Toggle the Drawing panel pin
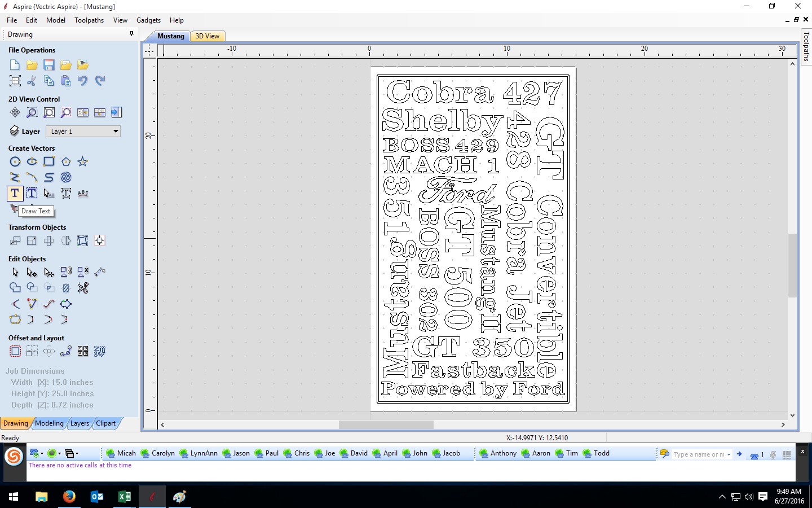 132,34
